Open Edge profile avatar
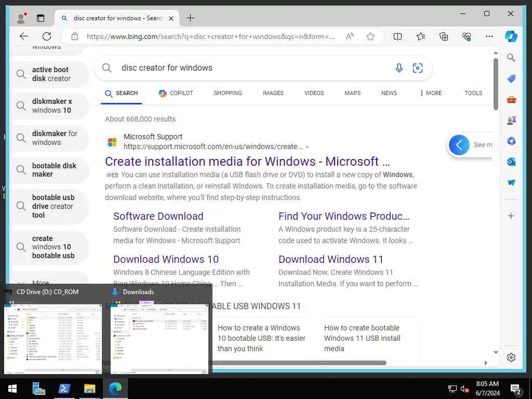This screenshot has width=532, height=399. click(x=21, y=18)
